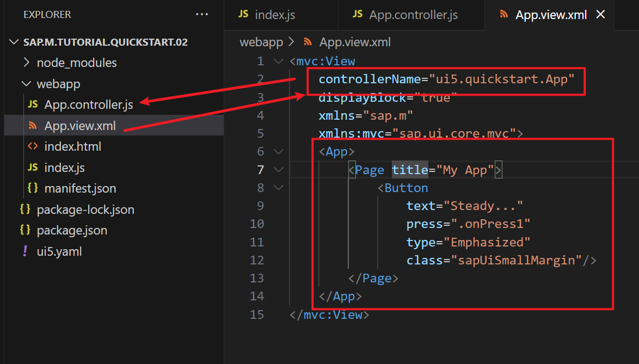This screenshot has width=639, height=364.
Task: Open package-lock.json from the explorer
Action: (85, 209)
